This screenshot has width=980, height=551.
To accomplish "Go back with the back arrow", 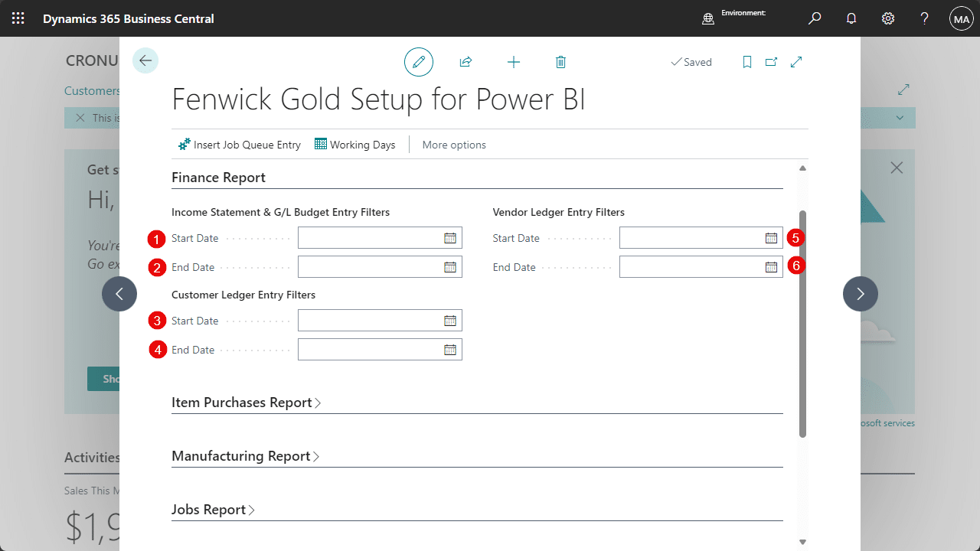I will pos(145,60).
